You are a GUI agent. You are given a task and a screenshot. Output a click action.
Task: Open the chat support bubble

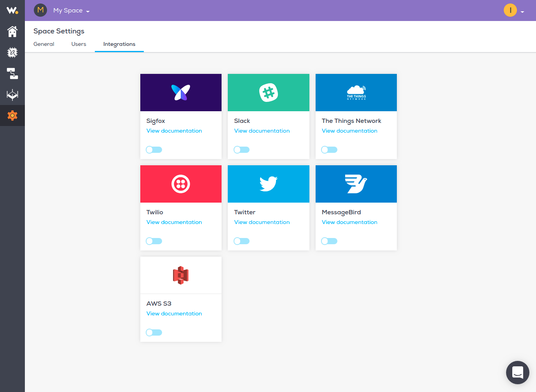pyautogui.click(x=518, y=373)
